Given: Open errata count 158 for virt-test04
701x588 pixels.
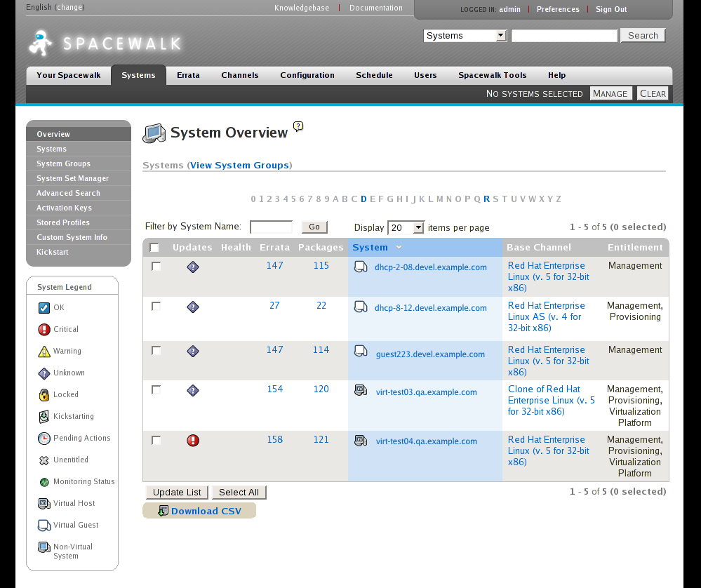Looking at the screenshot, I should point(274,439).
